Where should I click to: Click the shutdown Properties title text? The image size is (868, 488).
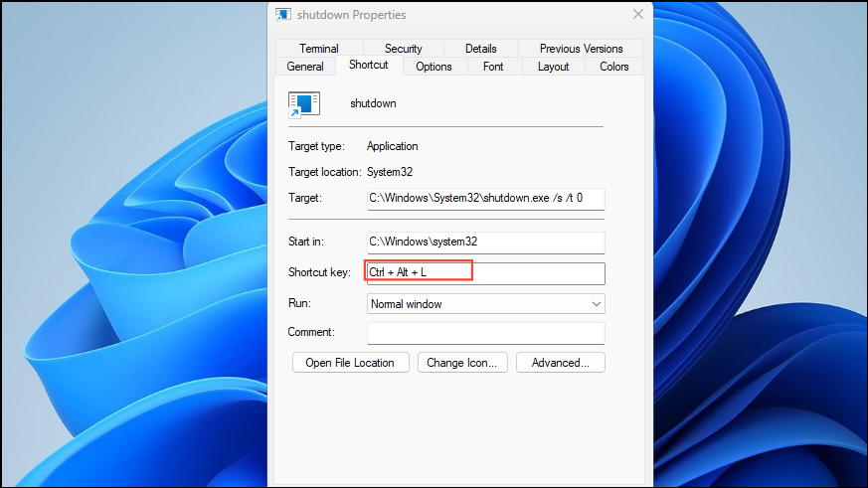[352, 15]
